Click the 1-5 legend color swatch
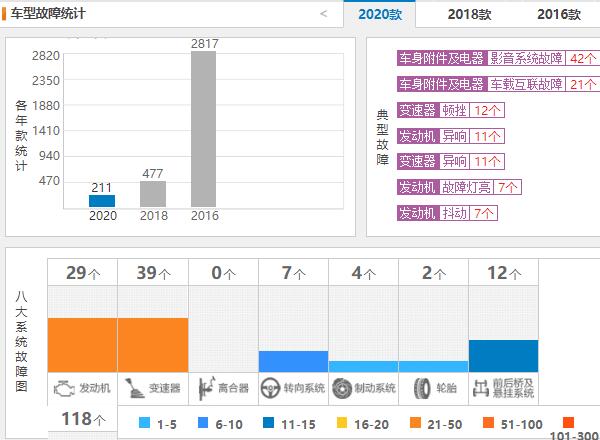Screen dimensions: 600x440 click(145, 422)
